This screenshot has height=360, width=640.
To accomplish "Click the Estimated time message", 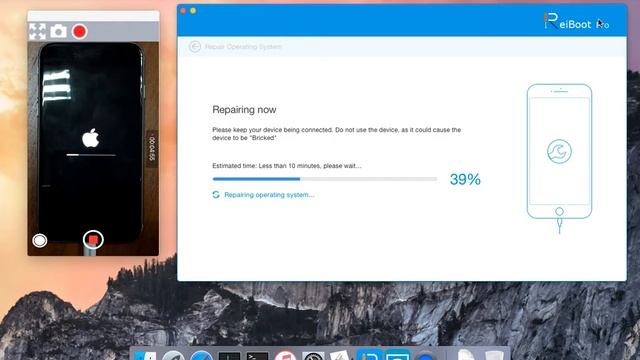I will click(x=287, y=166).
